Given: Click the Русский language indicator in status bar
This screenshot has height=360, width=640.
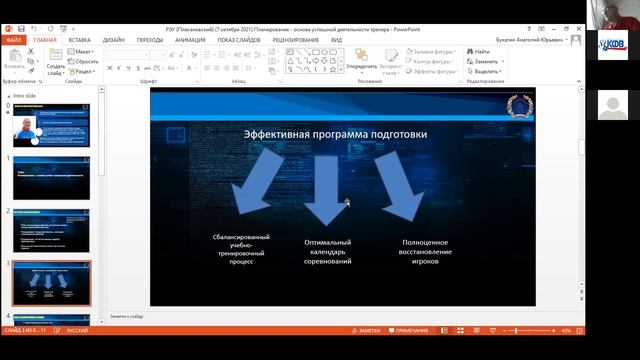Looking at the screenshot, I should (x=77, y=330).
